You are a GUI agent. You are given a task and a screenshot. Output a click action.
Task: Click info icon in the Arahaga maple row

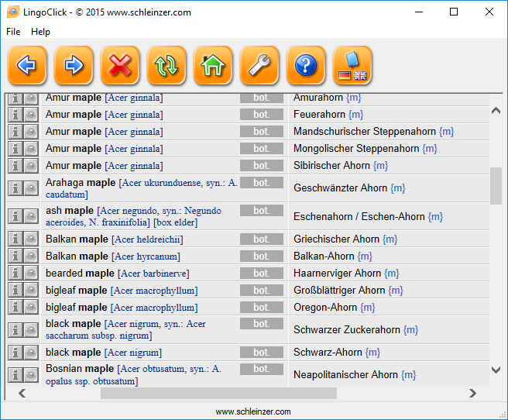(15, 188)
